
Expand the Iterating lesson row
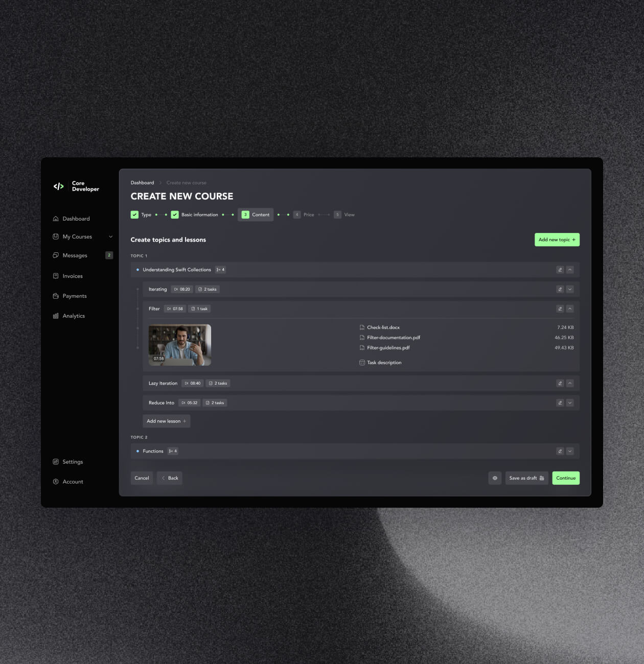click(570, 289)
